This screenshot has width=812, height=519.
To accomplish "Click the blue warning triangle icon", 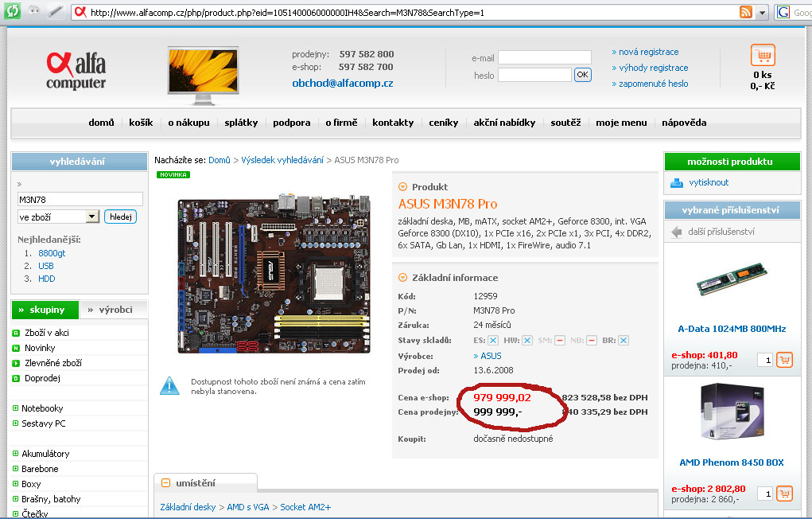I will pos(169,386).
